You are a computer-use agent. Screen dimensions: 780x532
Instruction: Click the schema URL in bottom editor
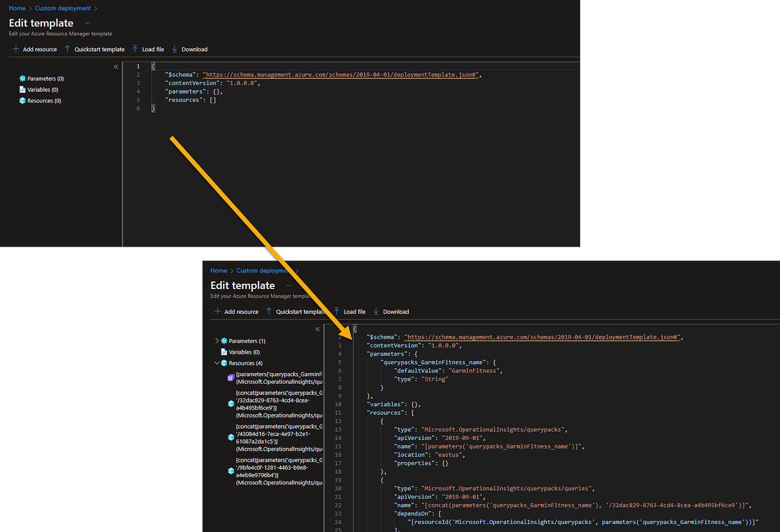[542, 337]
